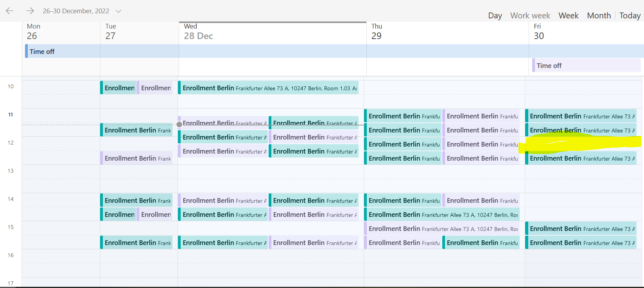
Task: Open the Friday Time off event
Action: point(587,65)
